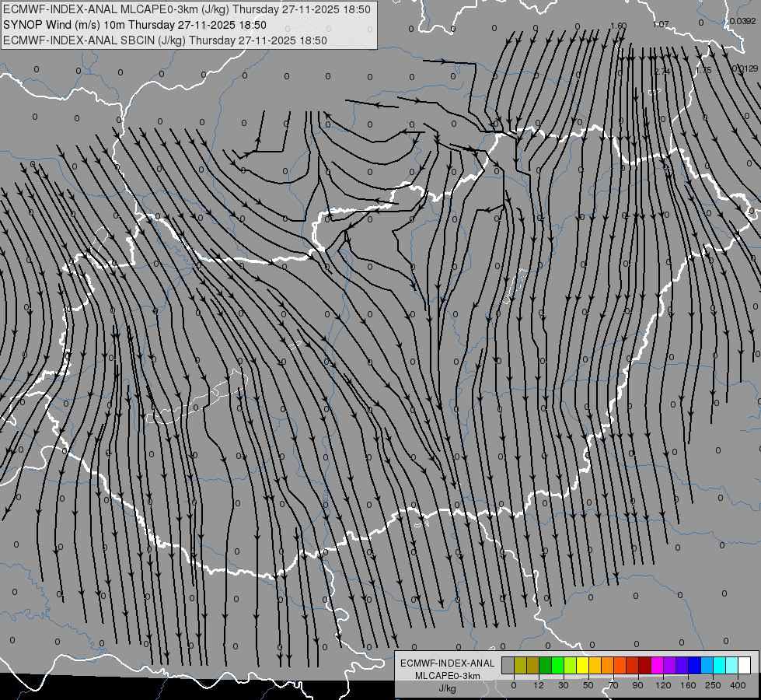Click the amber legend swatch right of yellow

(x=595, y=665)
